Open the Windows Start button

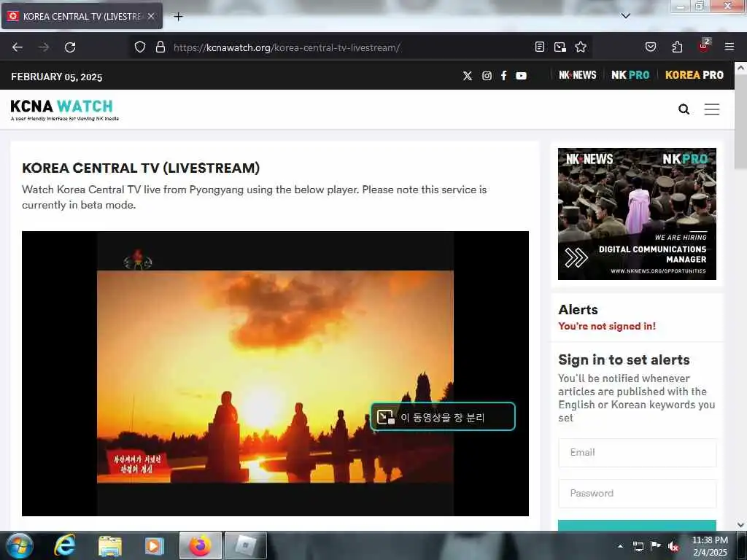click(x=19, y=545)
